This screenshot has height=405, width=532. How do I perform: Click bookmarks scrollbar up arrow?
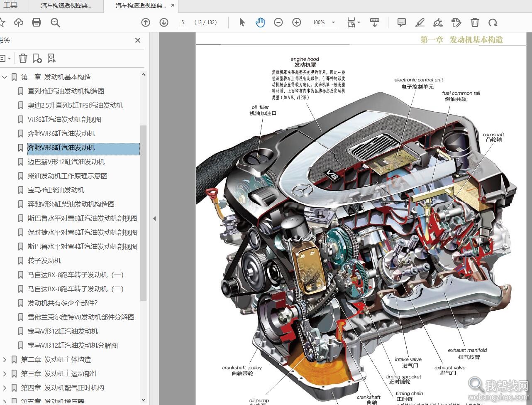(143, 75)
